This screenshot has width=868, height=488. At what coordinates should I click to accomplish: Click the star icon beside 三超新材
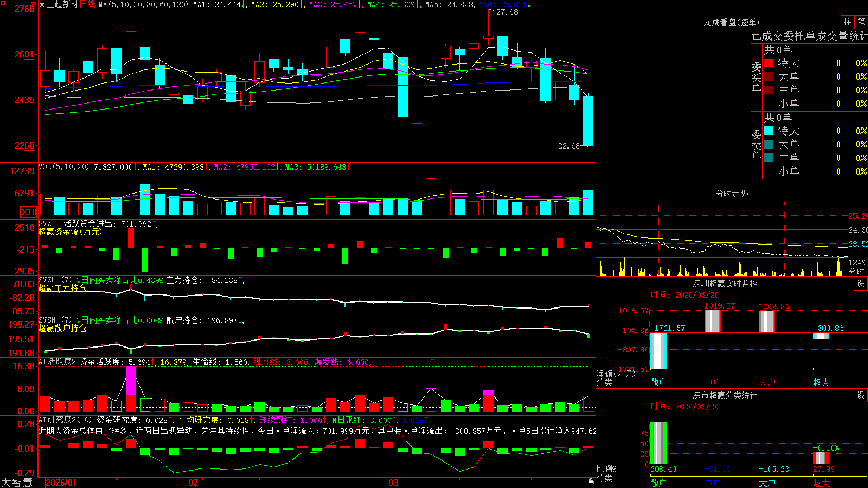click(x=42, y=4)
